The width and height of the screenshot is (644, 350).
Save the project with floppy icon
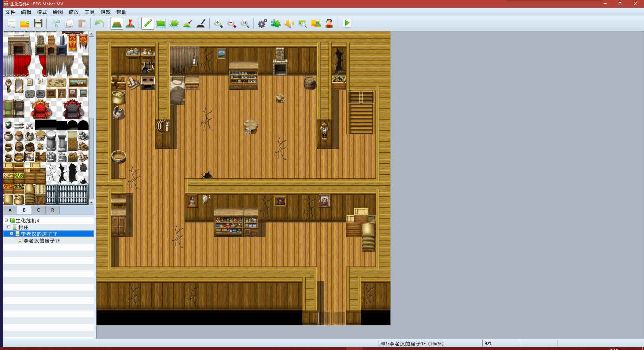38,23
